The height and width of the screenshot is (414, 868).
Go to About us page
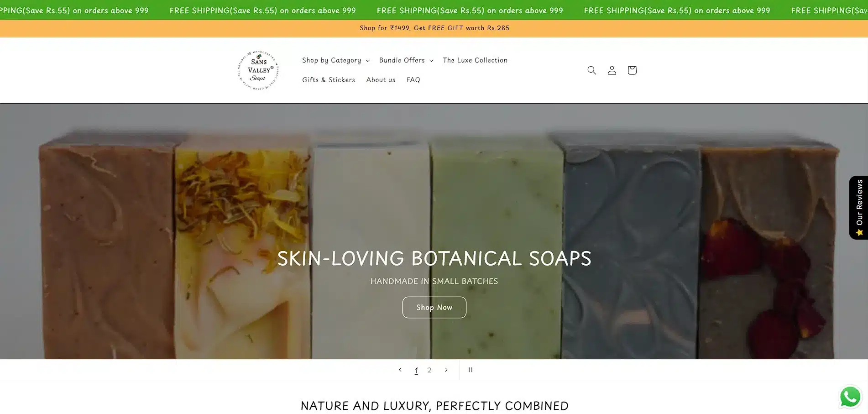(x=381, y=80)
